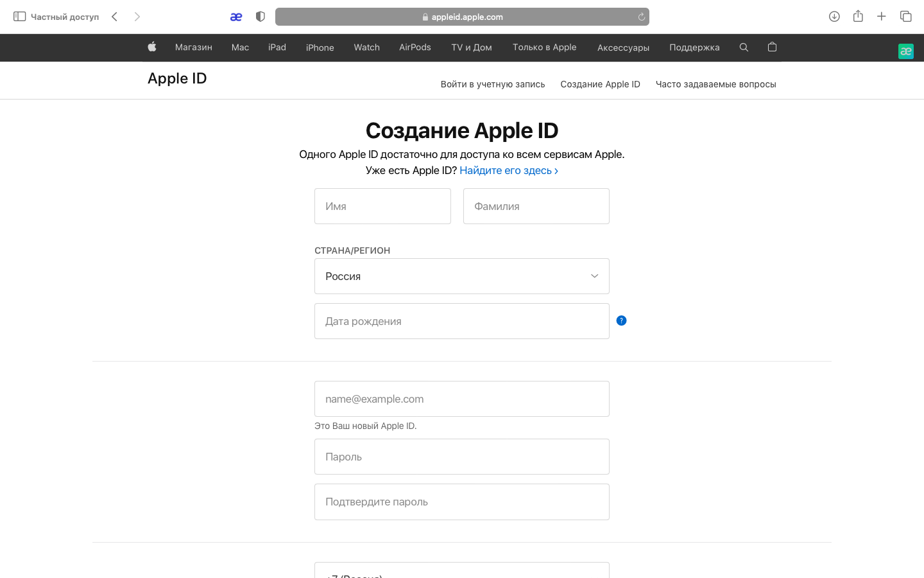Viewport: 924px width, 578px height.
Task: Click the Share icon in toolbar
Action: point(858,17)
